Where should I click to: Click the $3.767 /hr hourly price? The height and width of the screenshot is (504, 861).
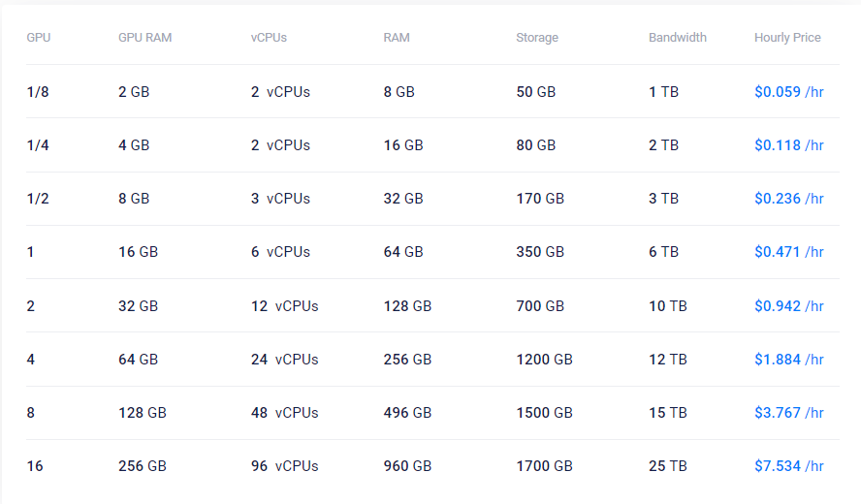788,413
